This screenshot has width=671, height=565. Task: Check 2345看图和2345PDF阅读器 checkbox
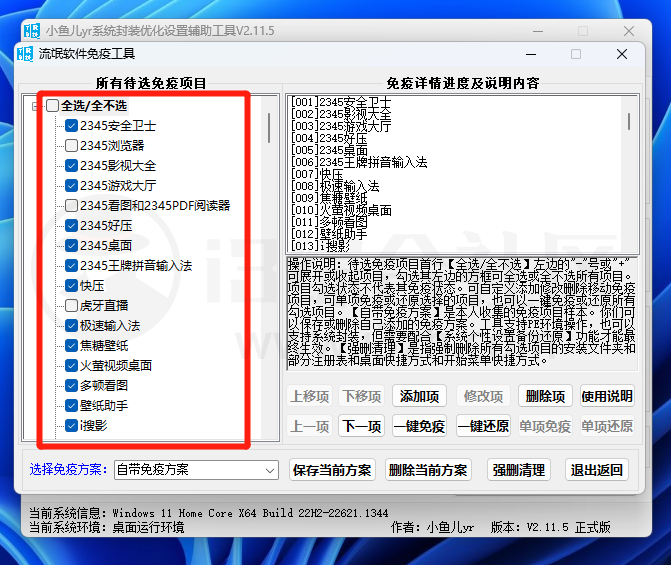coord(71,205)
